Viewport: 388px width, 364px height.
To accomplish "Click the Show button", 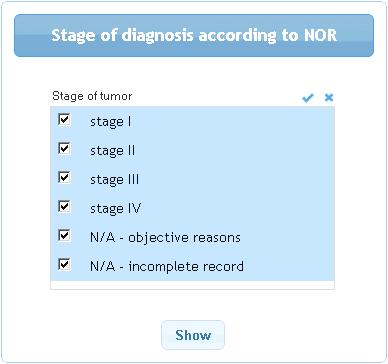I will (x=193, y=335).
